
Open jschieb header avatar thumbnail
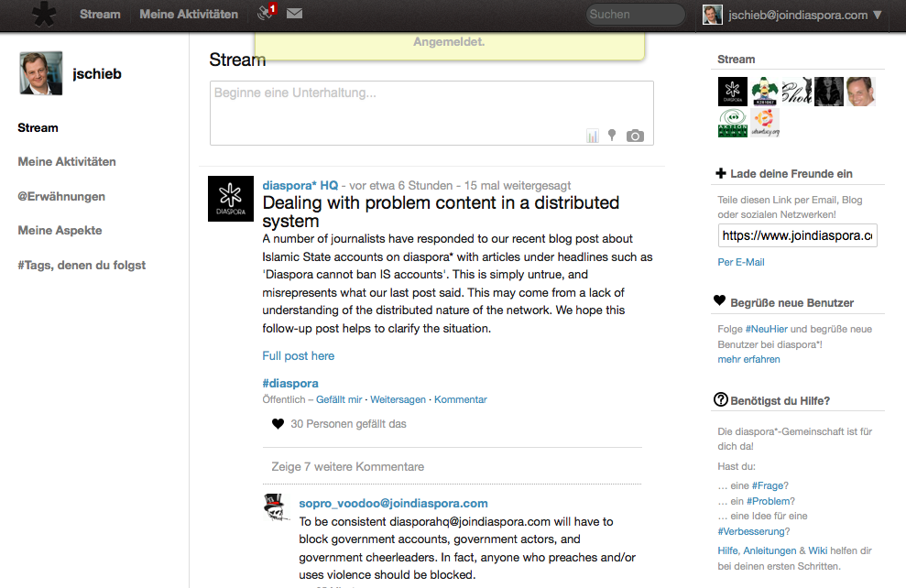click(x=713, y=15)
